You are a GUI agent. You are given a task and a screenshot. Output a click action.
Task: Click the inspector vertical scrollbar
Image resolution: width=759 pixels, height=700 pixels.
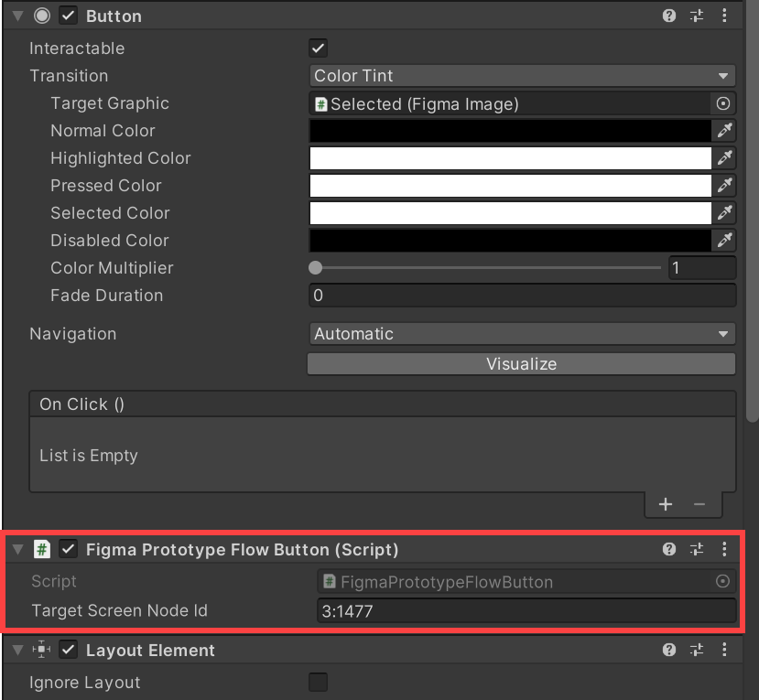pos(752,211)
